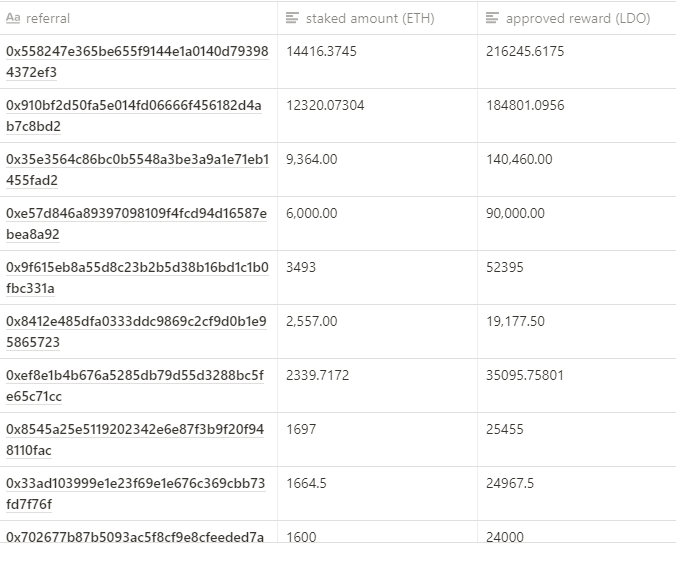The height and width of the screenshot is (567, 676).
Task: Open referral address starting 0x35e3564c86bc
Action: (x=137, y=169)
